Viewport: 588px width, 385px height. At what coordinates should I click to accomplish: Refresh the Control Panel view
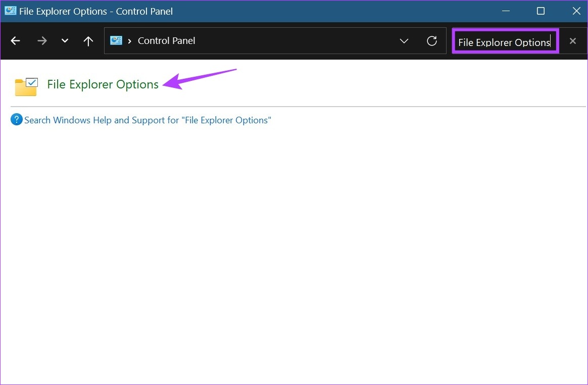(x=432, y=40)
